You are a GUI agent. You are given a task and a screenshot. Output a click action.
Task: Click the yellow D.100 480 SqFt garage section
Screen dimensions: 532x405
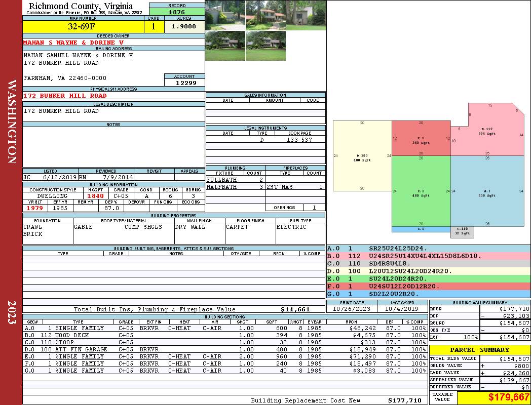[362, 156]
